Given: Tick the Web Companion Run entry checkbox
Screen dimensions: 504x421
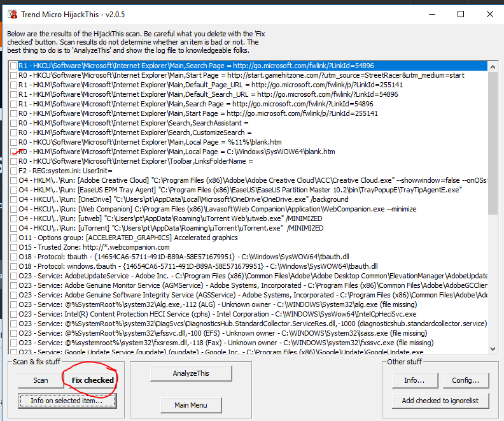Looking at the screenshot, I should pos(13,210).
